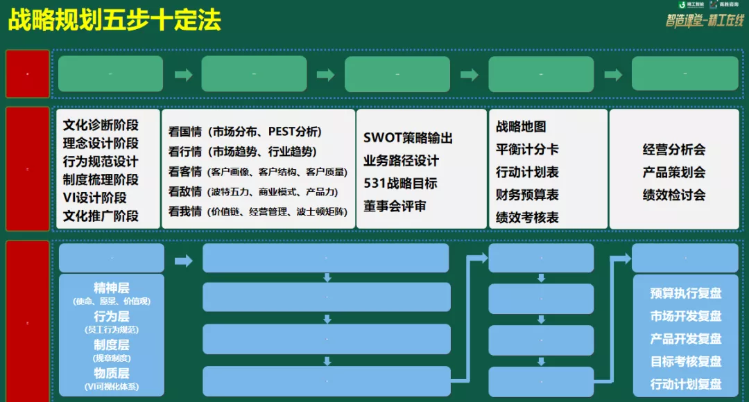Click 531战略目标 text
The image size is (750, 403).
coord(399,182)
